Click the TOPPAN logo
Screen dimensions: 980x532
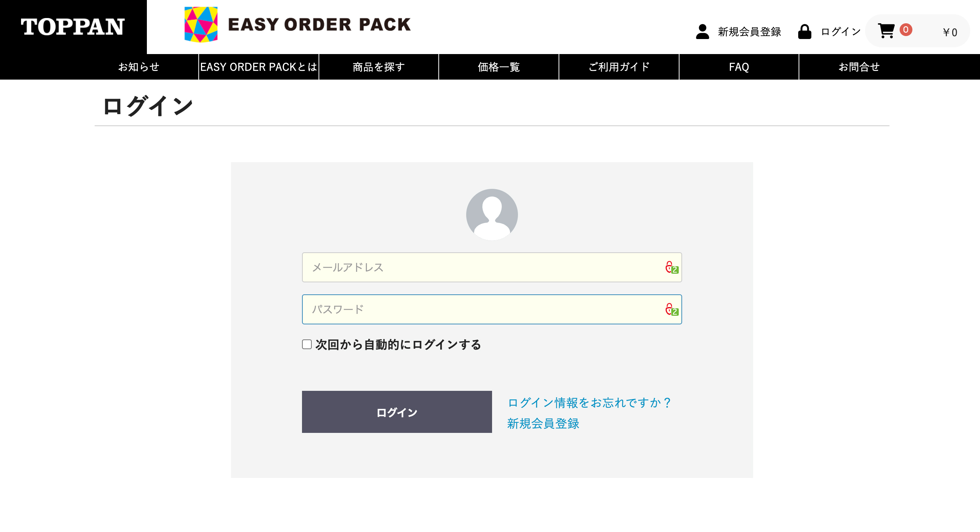pyautogui.click(x=72, y=27)
